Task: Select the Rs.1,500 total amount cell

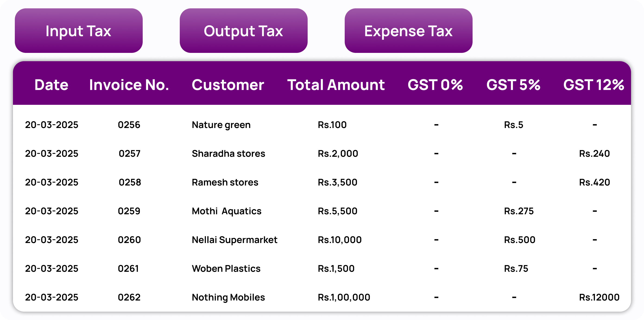Action: 336,269
